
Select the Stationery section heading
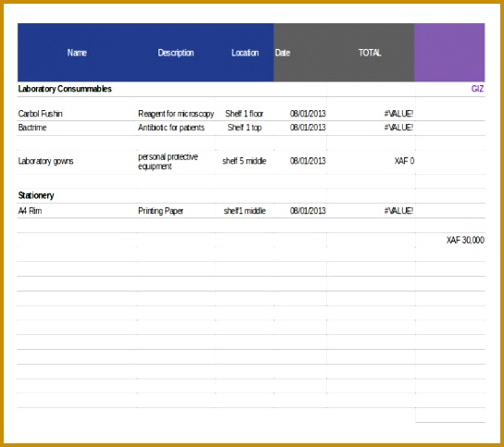(36, 195)
